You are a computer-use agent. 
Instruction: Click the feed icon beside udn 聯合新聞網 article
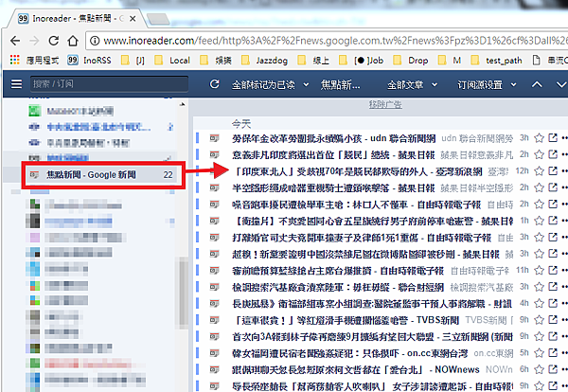coord(215,138)
